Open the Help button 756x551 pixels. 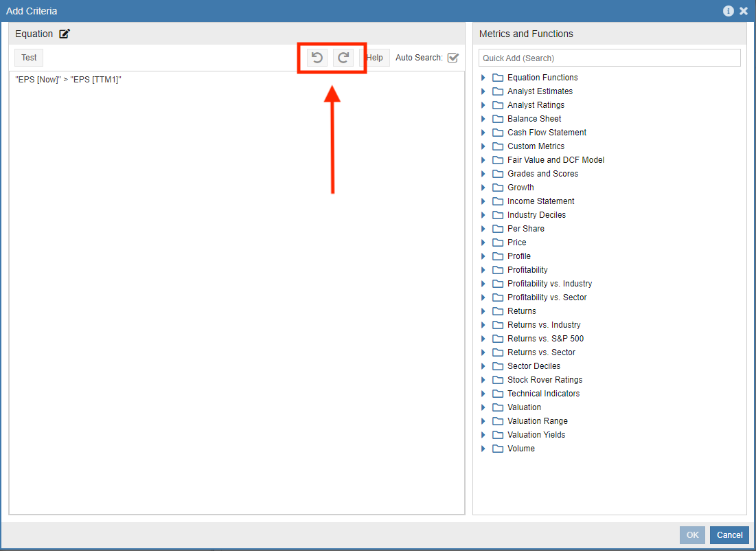pyautogui.click(x=375, y=58)
